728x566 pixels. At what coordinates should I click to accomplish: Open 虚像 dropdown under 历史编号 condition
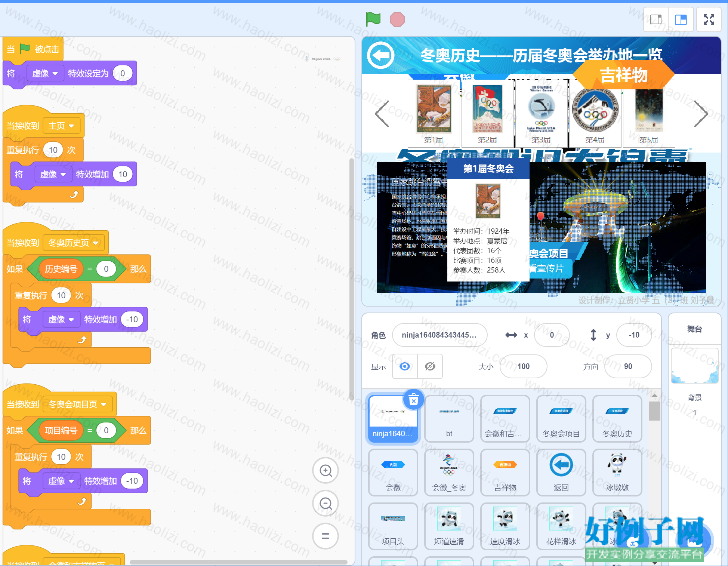click(x=62, y=319)
